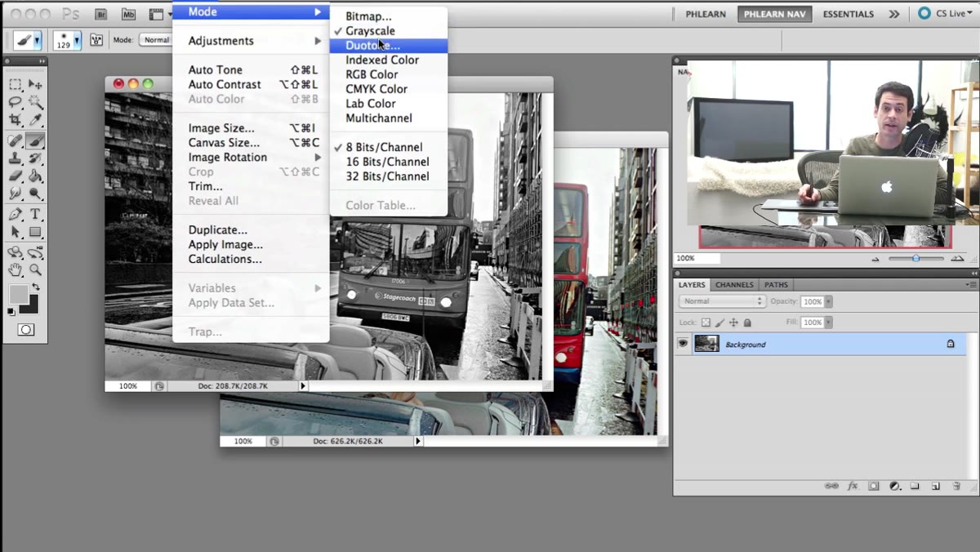Set the foreground color swatch
Viewport: 980px width, 552px height.
point(18,294)
